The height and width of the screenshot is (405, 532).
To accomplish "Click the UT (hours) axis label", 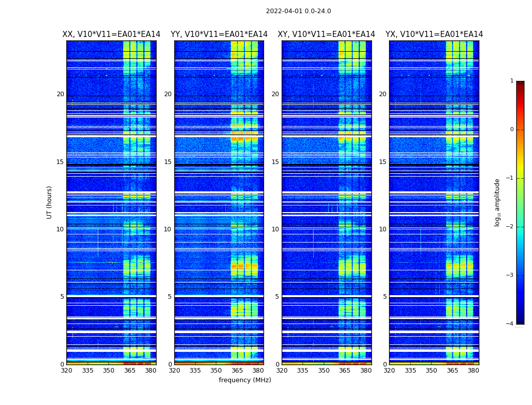I will coord(49,202).
